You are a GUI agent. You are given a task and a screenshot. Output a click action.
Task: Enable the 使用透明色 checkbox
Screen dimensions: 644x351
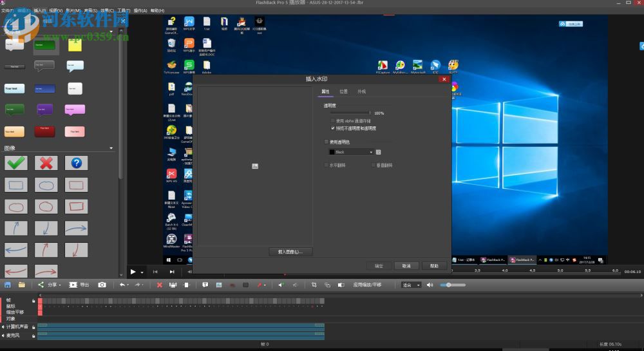tap(326, 142)
